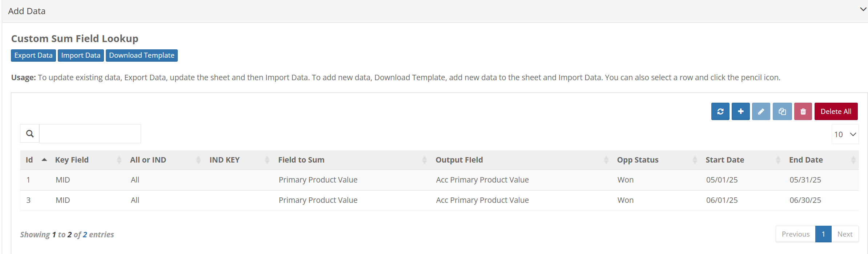The width and height of the screenshot is (868, 254).
Task: Click the plus icon to add row
Action: pyautogui.click(x=740, y=111)
